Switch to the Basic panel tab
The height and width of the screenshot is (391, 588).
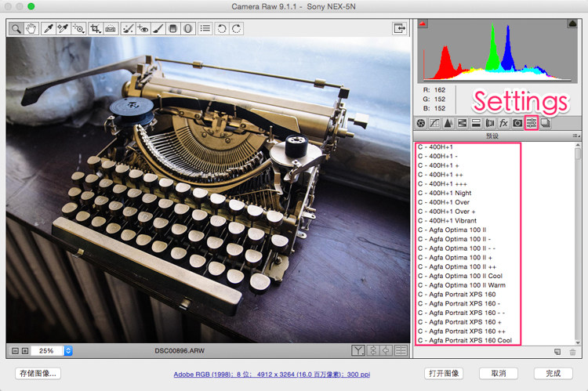tap(421, 123)
